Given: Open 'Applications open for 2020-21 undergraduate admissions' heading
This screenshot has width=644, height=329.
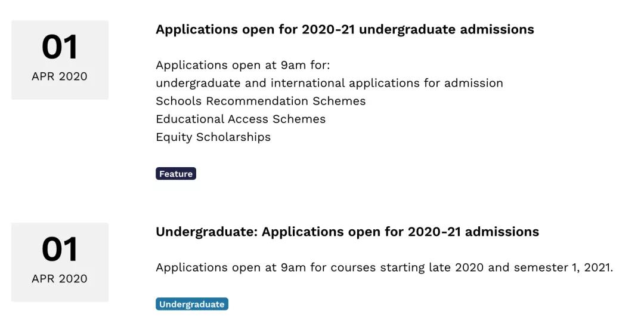Looking at the screenshot, I should [345, 30].
